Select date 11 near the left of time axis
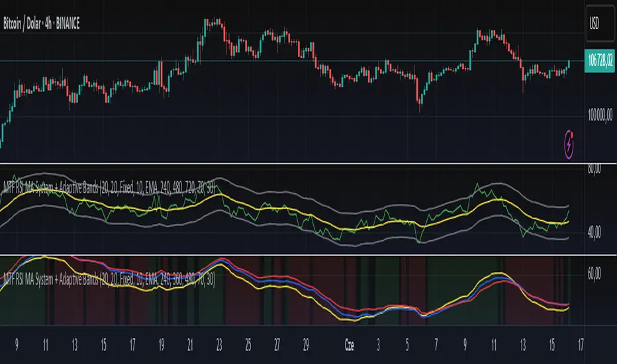This screenshot has width=617, height=364. click(44, 345)
